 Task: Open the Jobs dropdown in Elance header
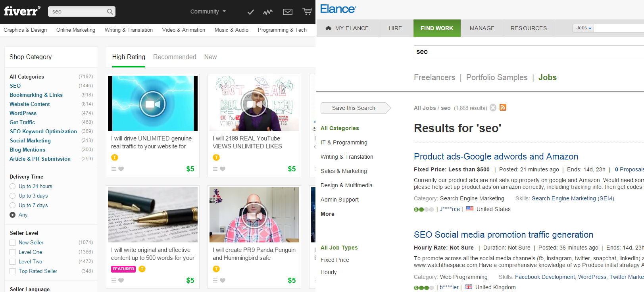pos(583,28)
